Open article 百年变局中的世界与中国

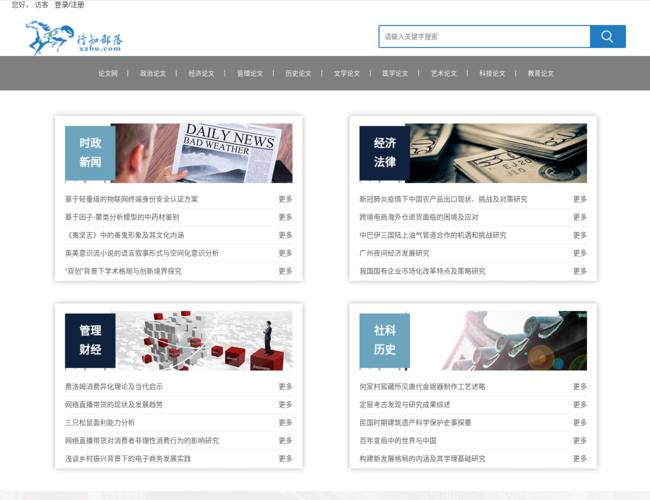398,440
